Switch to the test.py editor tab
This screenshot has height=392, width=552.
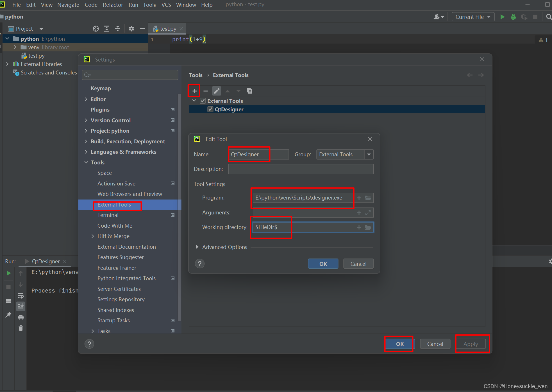tap(168, 29)
